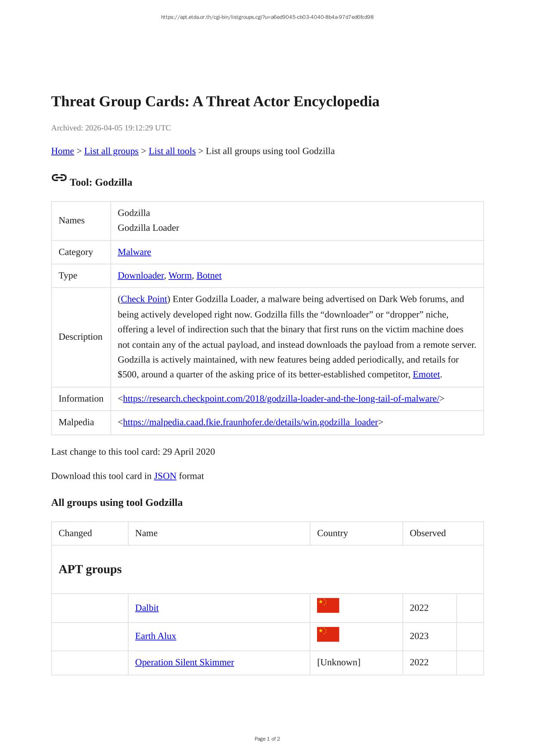Click the China flag in Earth Alux row
Image resolution: width=535 pixels, height=756 pixels.
click(328, 634)
